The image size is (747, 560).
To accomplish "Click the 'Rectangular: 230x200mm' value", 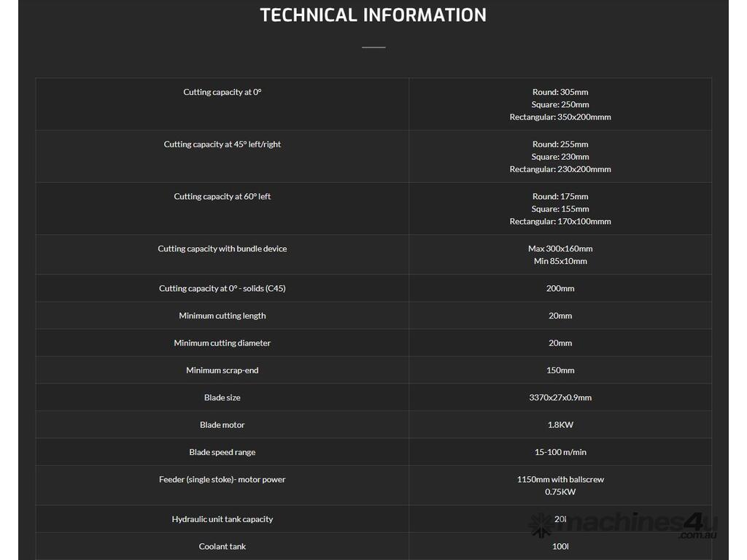I will point(560,169).
